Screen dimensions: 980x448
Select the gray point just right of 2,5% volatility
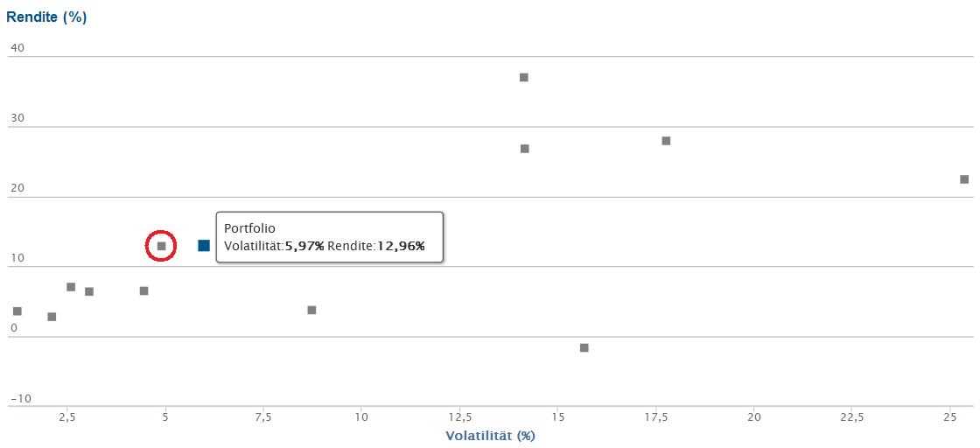(71, 287)
